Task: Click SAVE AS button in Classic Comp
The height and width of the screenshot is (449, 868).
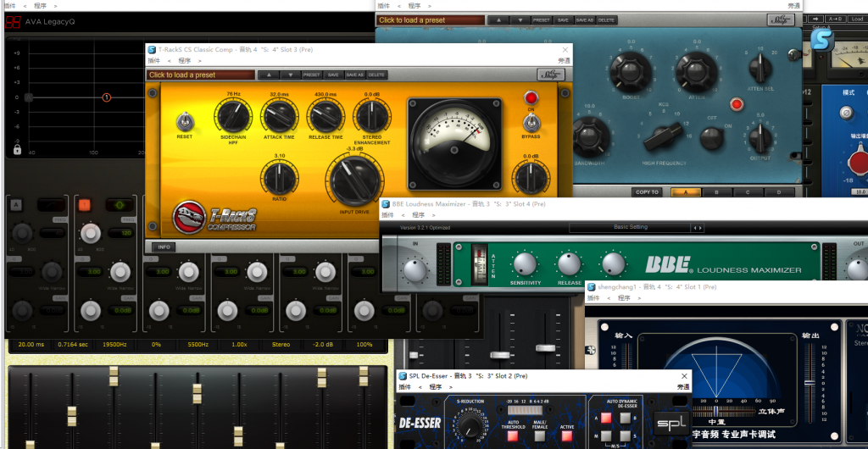Action: [354, 75]
